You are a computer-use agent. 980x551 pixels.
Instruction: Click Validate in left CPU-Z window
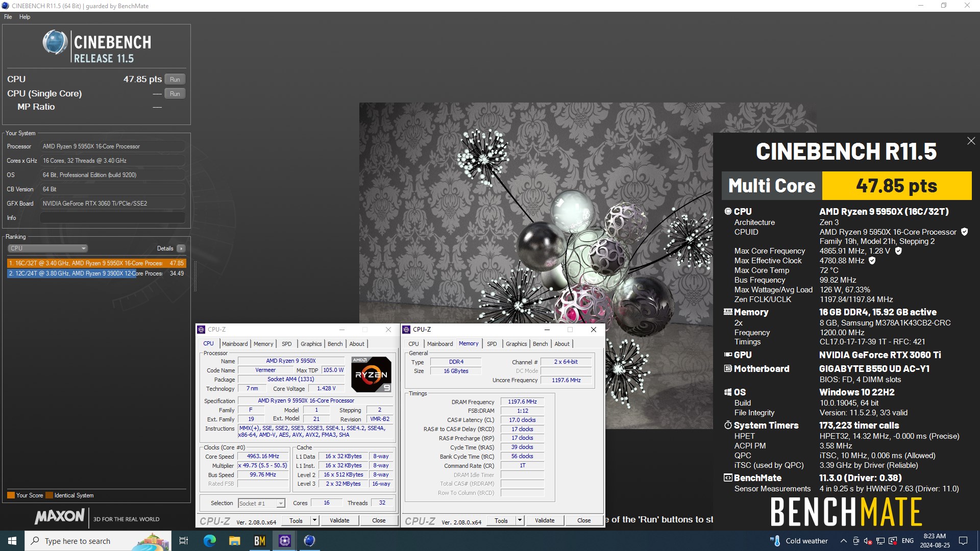pyautogui.click(x=339, y=521)
